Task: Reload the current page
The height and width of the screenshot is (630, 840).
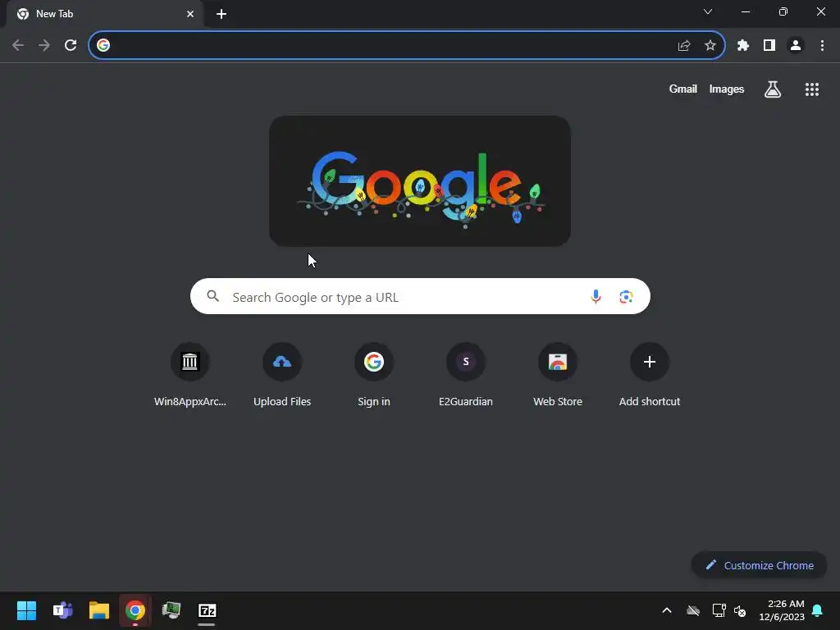Action: tap(71, 45)
